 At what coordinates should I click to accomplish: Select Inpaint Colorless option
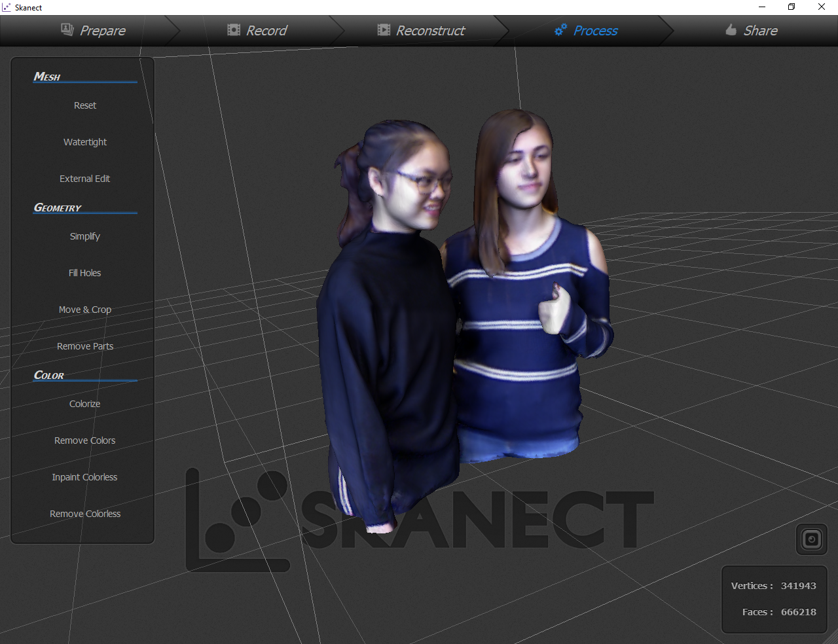coord(85,477)
